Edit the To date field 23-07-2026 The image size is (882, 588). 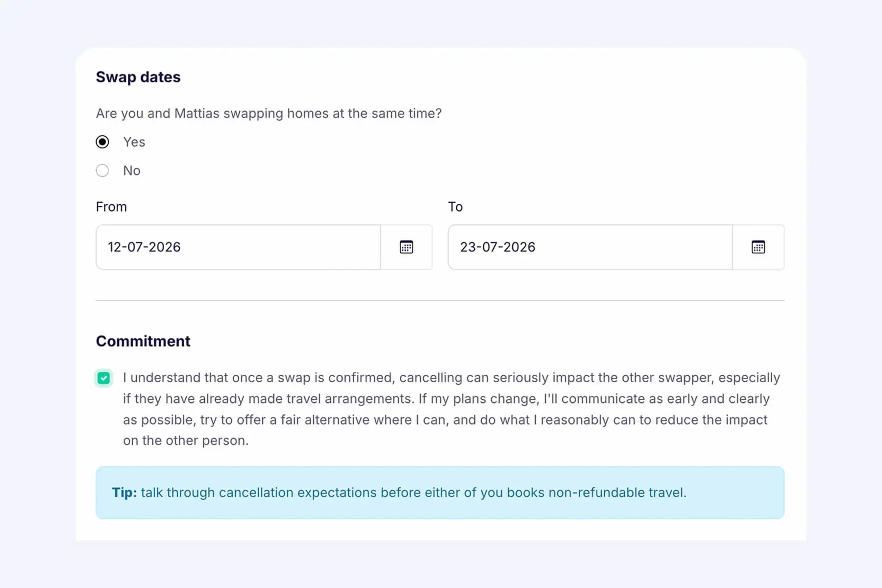click(590, 247)
